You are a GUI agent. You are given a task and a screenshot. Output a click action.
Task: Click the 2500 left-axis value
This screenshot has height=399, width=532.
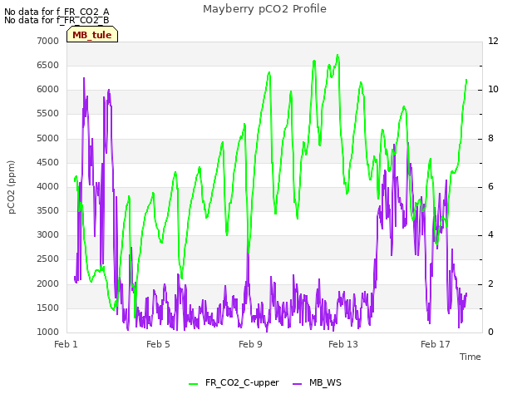(48, 259)
